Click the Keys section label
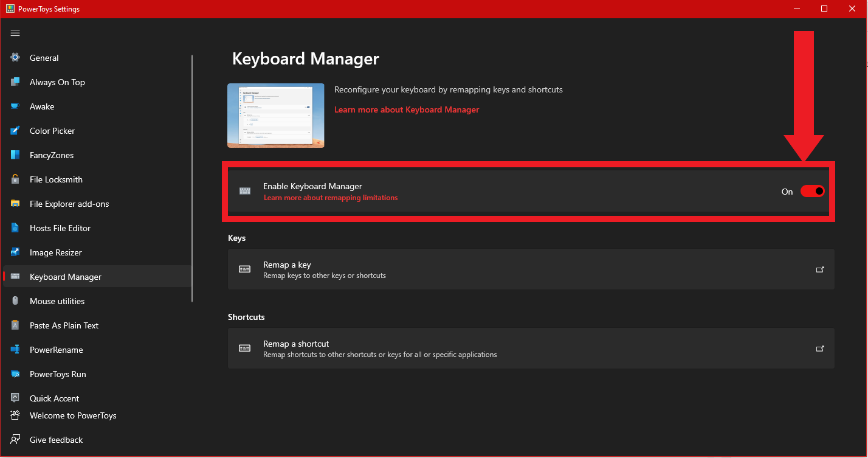This screenshot has height=458, width=868. click(237, 238)
